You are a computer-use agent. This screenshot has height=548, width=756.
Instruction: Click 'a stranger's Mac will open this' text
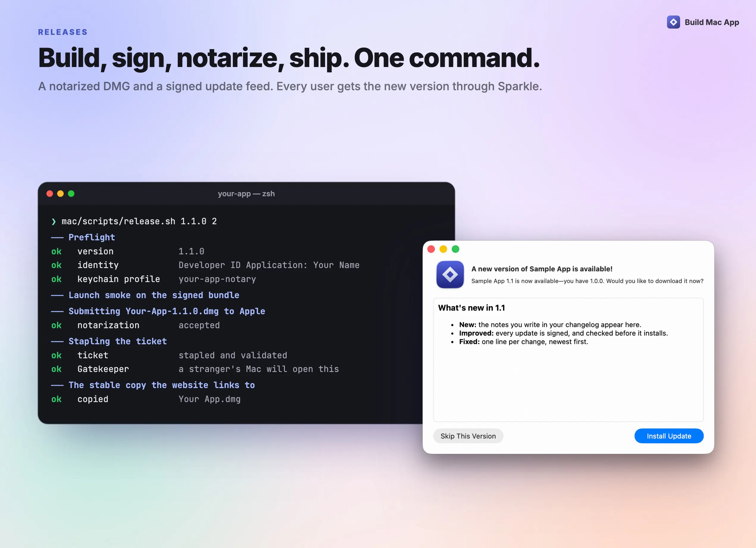click(259, 369)
